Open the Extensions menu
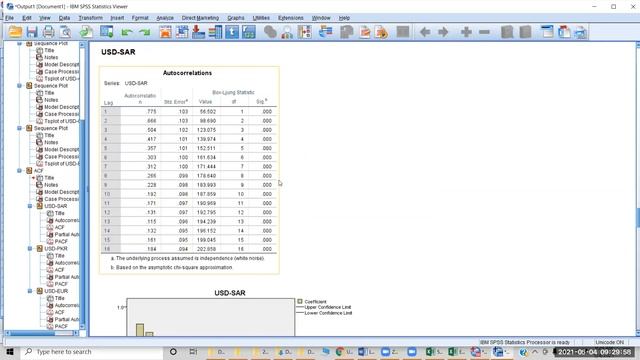The width and height of the screenshot is (640, 360). pos(291,18)
